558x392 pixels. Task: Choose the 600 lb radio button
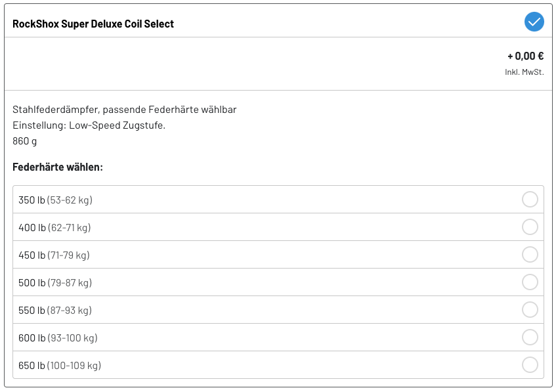[530, 338]
